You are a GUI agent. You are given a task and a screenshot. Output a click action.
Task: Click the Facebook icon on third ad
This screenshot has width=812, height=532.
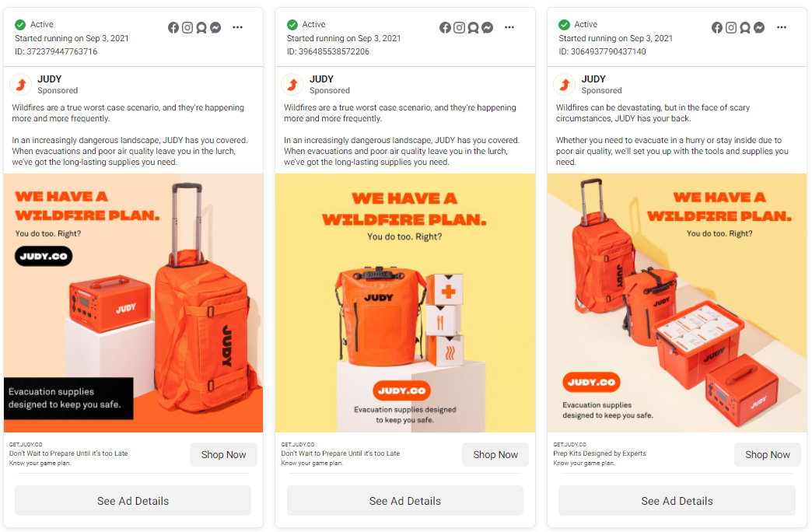coord(716,27)
